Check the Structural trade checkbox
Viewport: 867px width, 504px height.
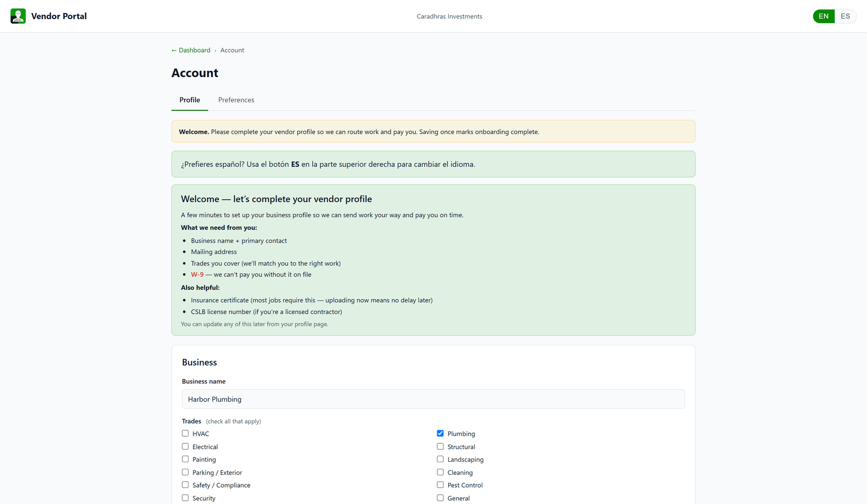tap(440, 447)
